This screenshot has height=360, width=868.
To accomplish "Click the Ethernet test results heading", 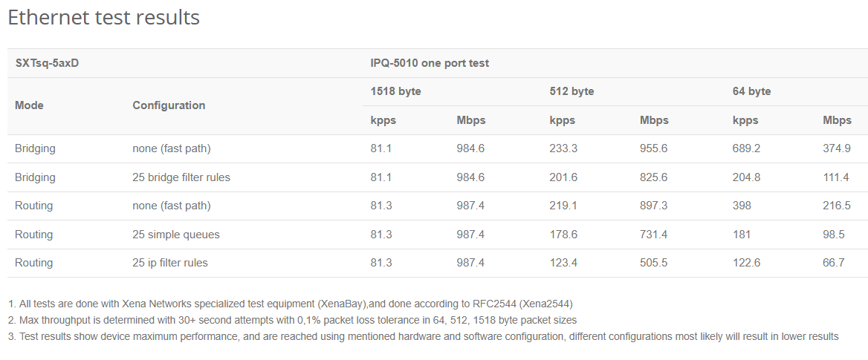I will pyautogui.click(x=103, y=18).
